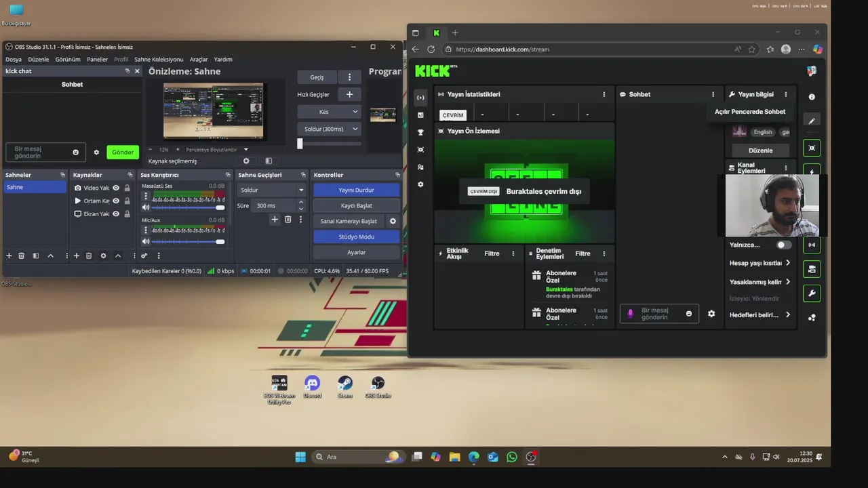Open filters icon below OBS preview
Image resolution: width=868 pixels, height=488 pixels.
(269, 161)
